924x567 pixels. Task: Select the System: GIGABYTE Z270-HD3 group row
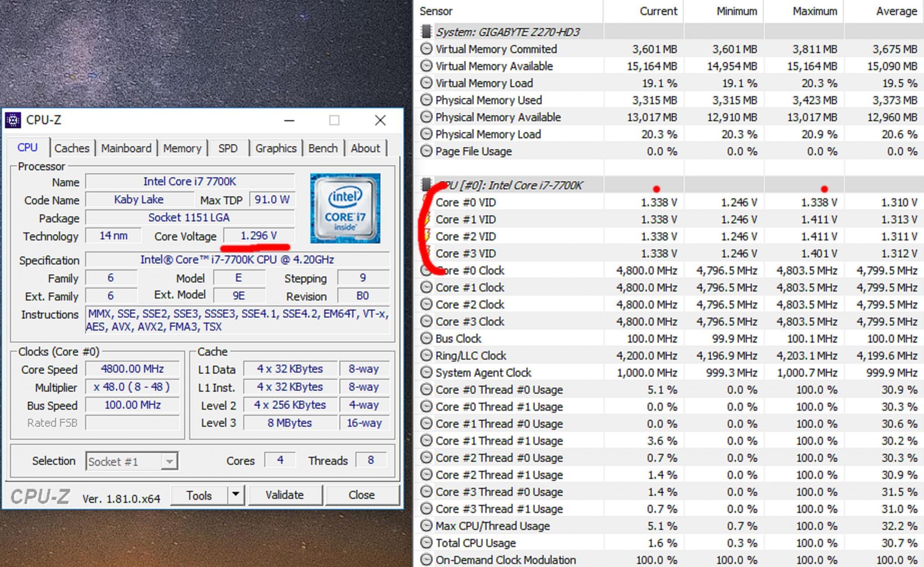(669, 32)
